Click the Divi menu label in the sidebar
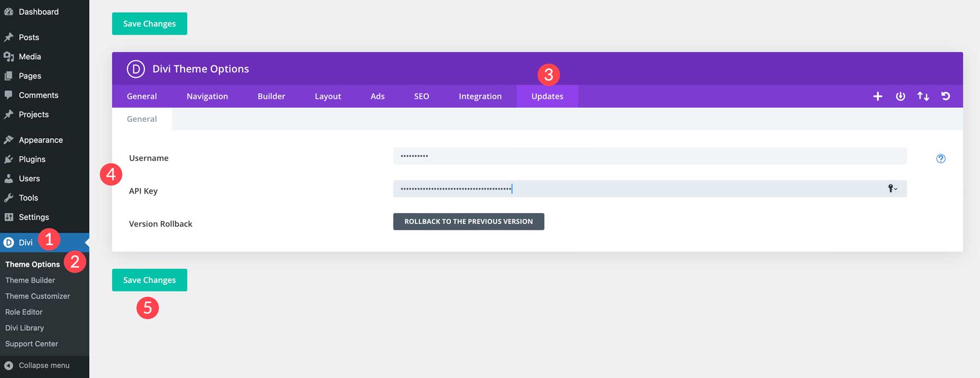Viewport: 980px width, 378px height. tap(26, 243)
